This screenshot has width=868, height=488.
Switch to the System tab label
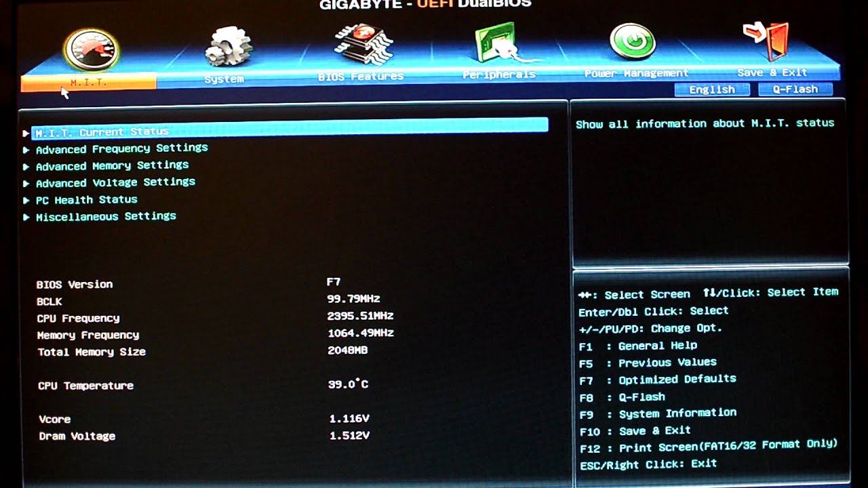[224, 79]
